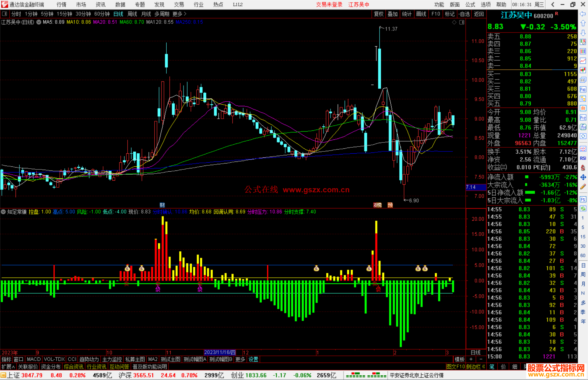
Task: Toggle the 知足常赚 indicator circle button
Action: click(x=3, y=212)
